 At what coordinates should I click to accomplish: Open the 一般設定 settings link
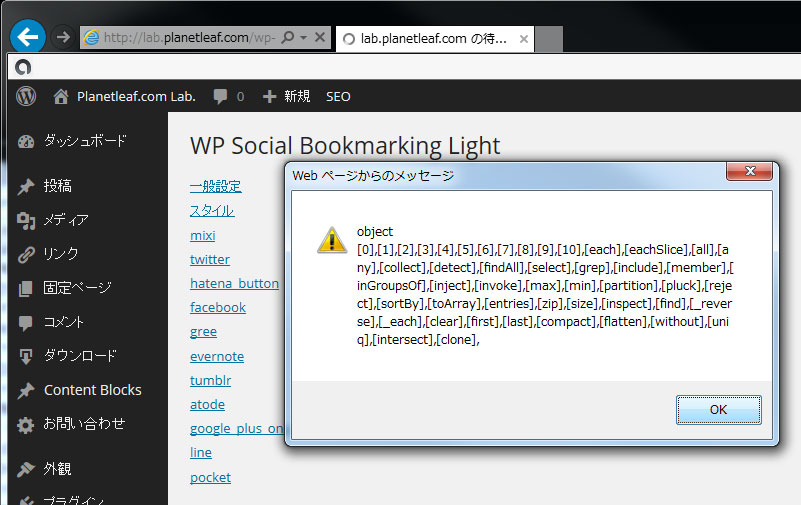216,186
